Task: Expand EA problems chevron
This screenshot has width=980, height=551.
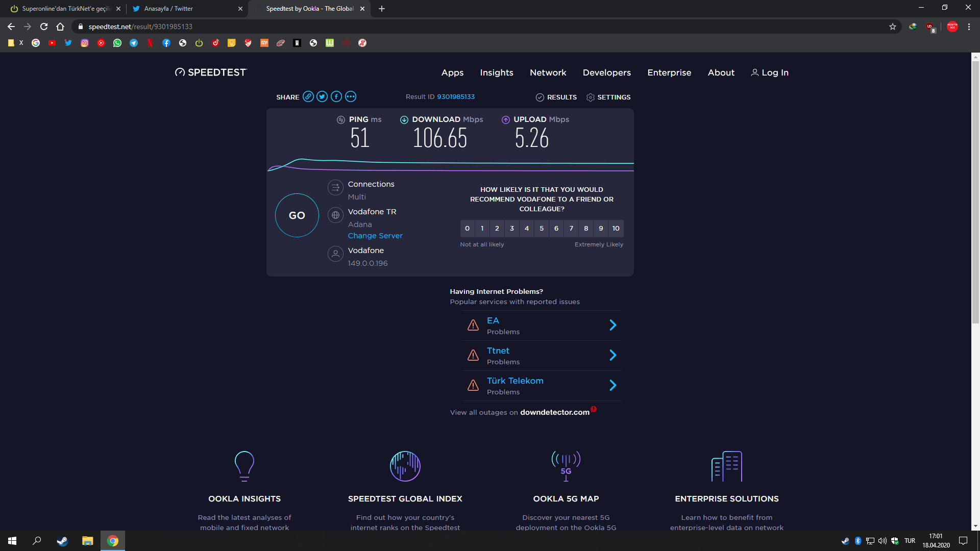Action: tap(613, 325)
